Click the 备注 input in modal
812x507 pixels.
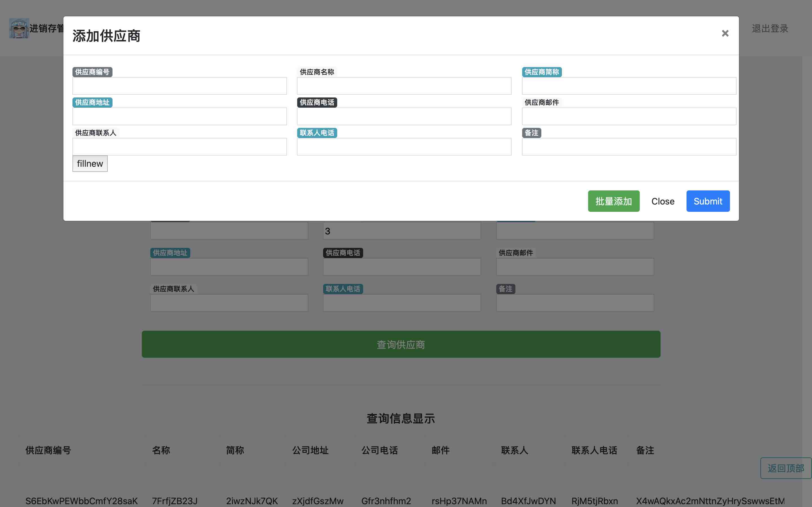[x=629, y=147]
